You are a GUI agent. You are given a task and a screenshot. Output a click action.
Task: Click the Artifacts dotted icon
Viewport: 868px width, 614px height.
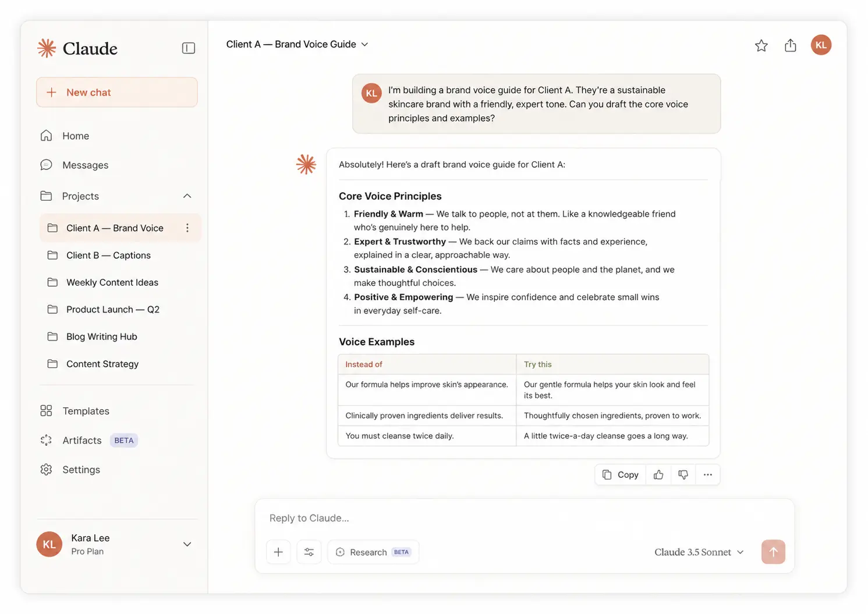point(47,441)
